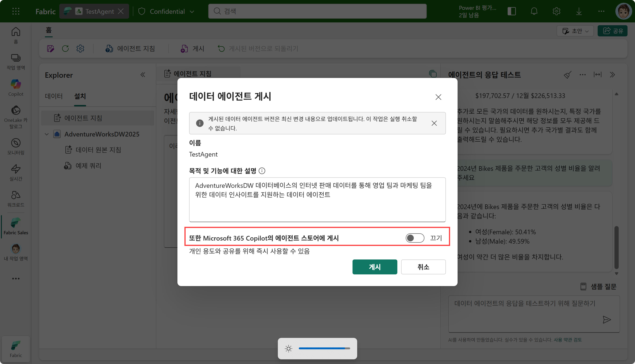Collapse the AdventureWorksDW2025 tree node
Viewport: 635px width, 364px height.
tap(47, 134)
